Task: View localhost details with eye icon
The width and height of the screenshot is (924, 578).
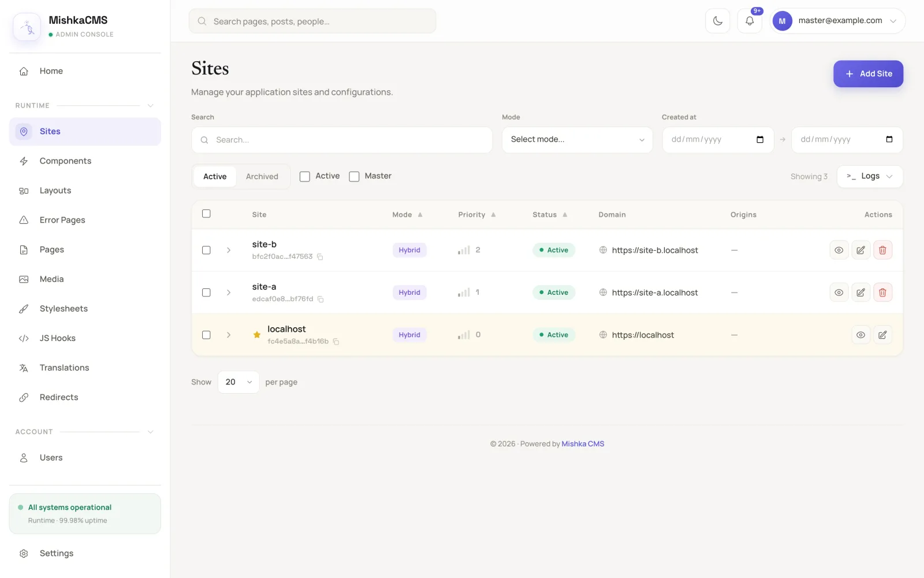Action: point(860,335)
